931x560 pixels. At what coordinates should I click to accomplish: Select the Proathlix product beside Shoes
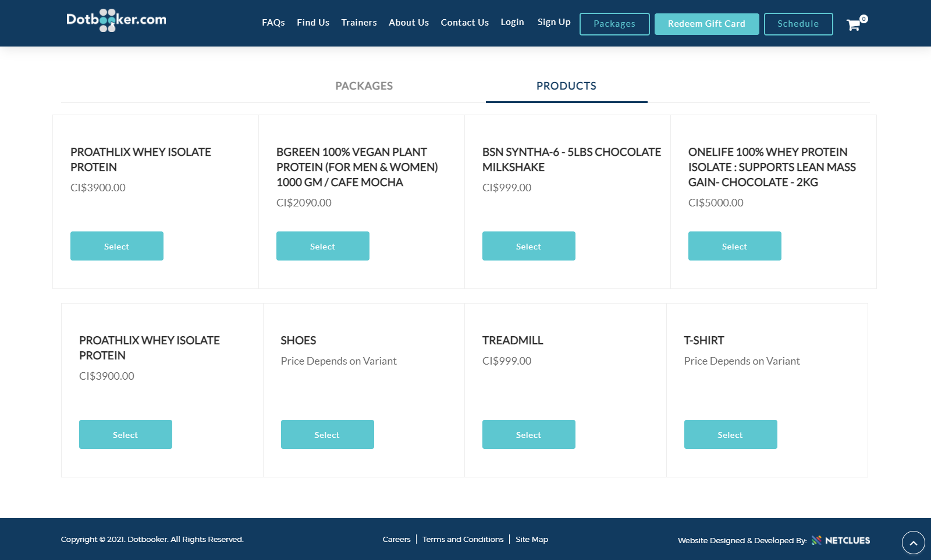coord(126,434)
